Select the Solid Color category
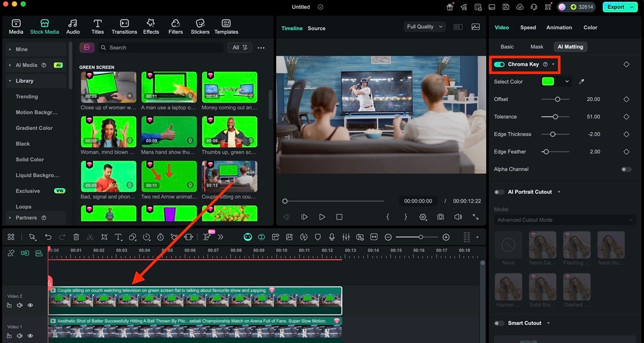This screenshot has height=343, width=644. (x=30, y=159)
